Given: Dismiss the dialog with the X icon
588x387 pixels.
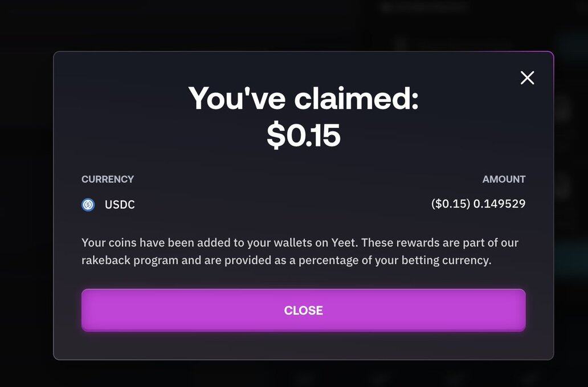Looking at the screenshot, I should 527,78.
